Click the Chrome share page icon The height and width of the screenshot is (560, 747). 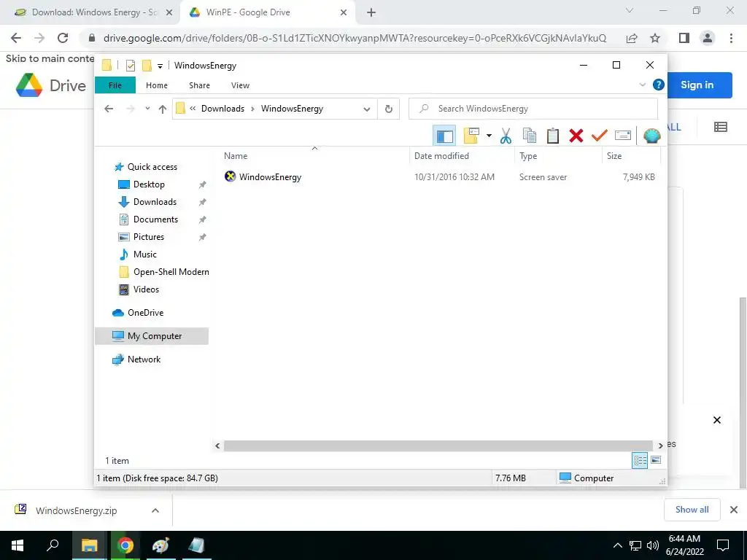click(x=632, y=38)
